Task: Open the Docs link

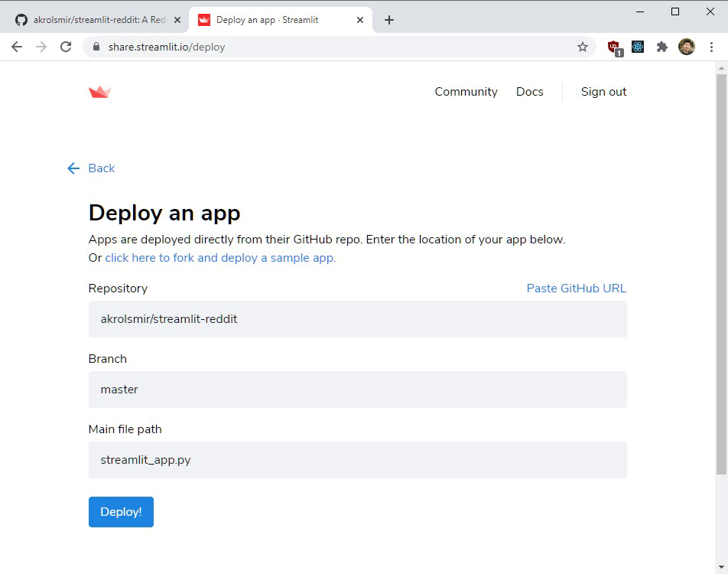Action: [x=530, y=92]
